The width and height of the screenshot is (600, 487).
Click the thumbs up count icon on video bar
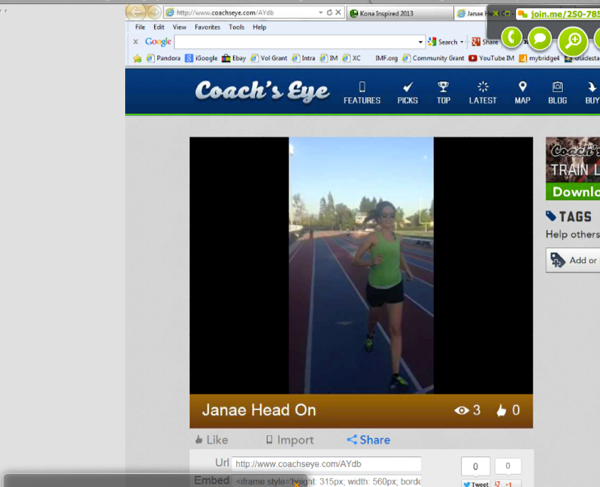pyautogui.click(x=501, y=410)
